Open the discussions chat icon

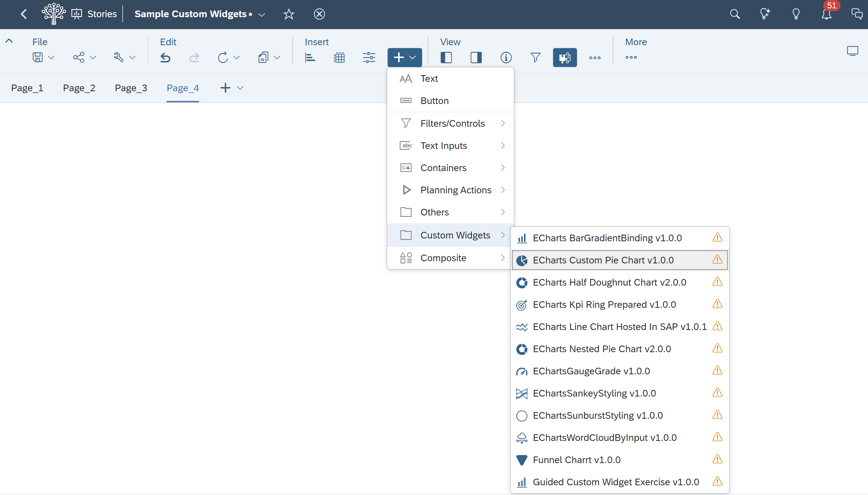coord(857,14)
